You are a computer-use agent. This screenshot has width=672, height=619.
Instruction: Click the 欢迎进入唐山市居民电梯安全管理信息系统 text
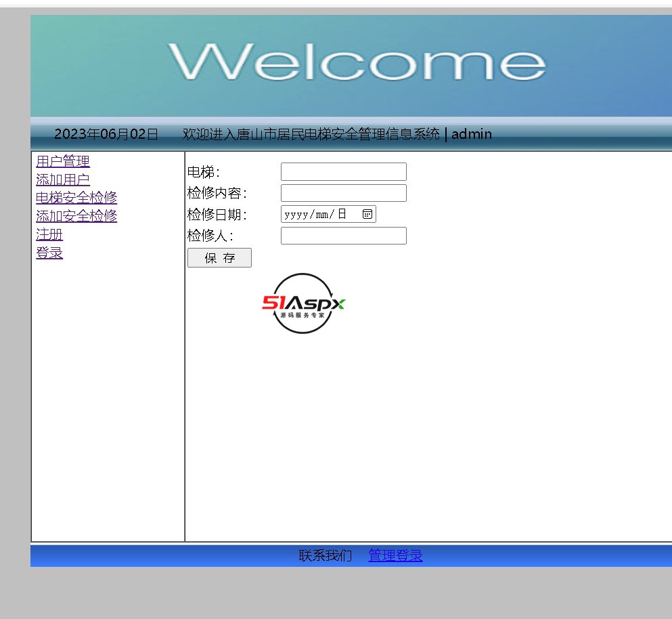pos(311,134)
